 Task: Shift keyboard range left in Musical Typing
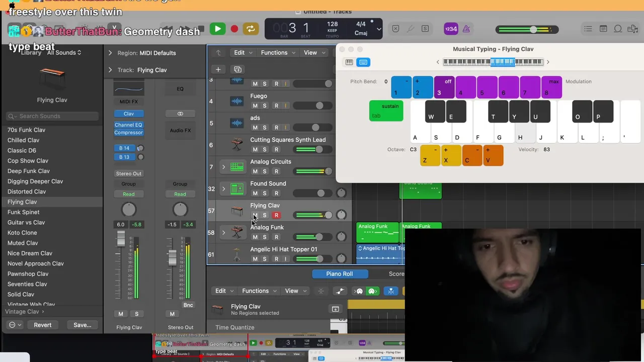438,62
